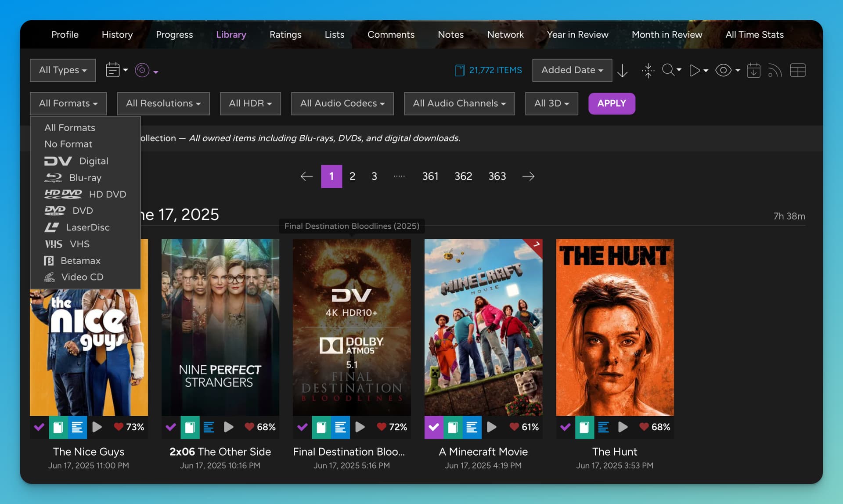Open the All 3D dropdown

click(x=551, y=104)
